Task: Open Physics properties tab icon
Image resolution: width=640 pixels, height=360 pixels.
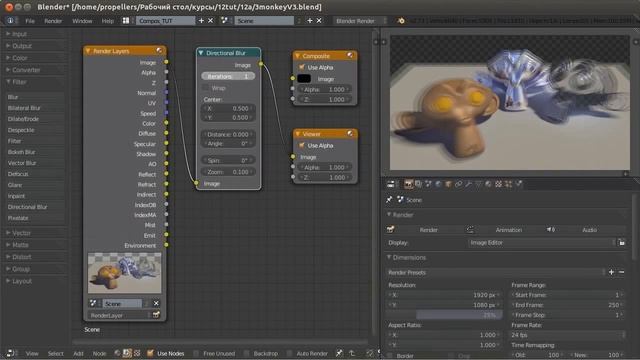Action: pos(518,184)
